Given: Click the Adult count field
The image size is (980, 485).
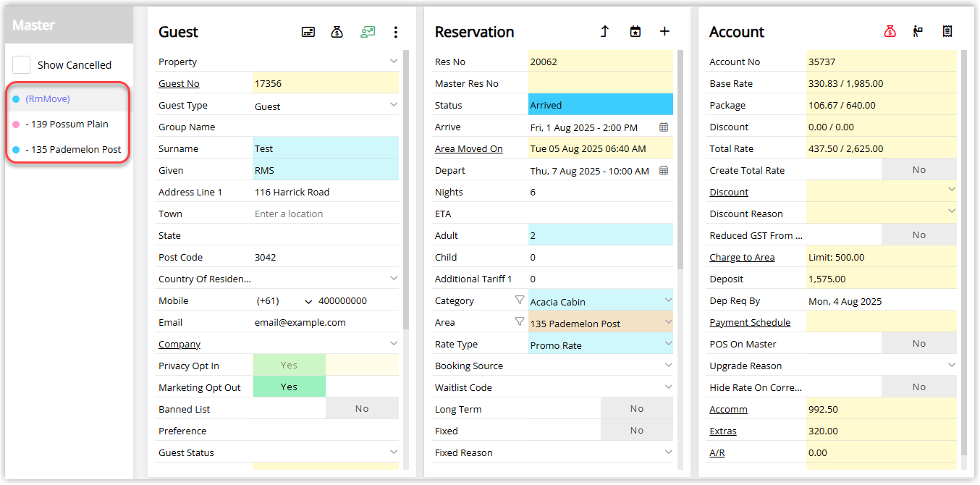Looking at the screenshot, I should [x=601, y=235].
